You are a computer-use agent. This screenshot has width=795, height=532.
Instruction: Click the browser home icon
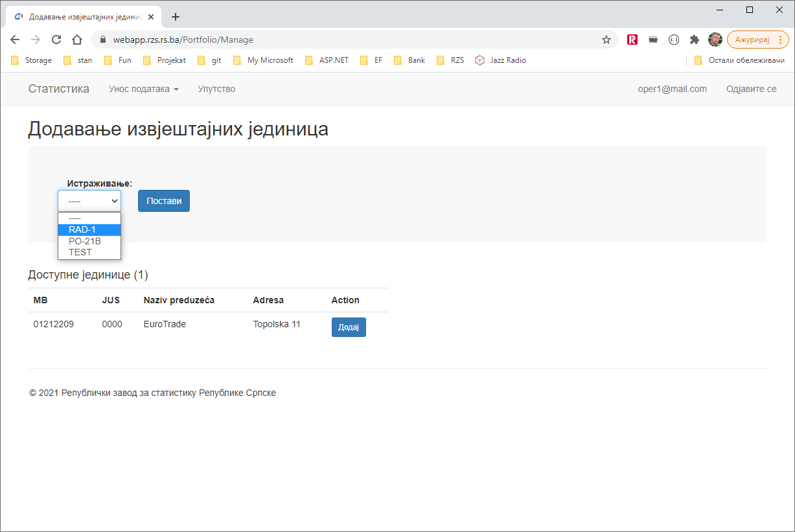76,40
